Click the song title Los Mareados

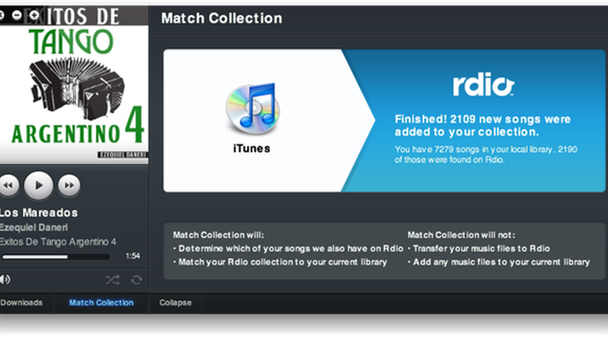(x=39, y=213)
